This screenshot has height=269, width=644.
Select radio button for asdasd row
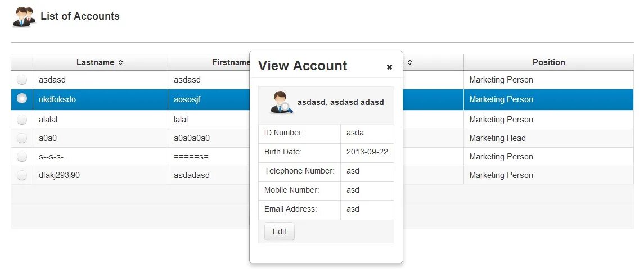click(x=22, y=80)
